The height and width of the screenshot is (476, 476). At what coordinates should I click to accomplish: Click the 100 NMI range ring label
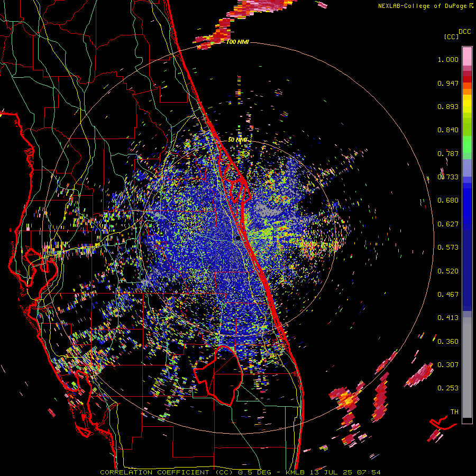pyautogui.click(x=237, y=42)
